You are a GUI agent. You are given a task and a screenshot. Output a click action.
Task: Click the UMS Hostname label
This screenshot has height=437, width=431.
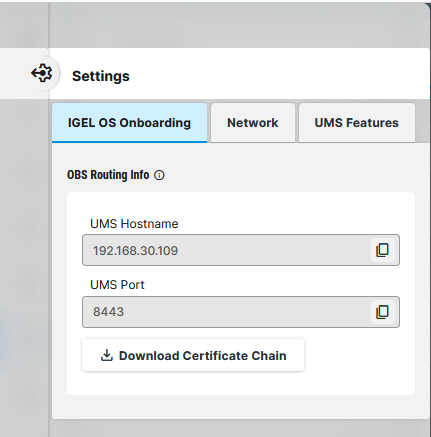pyautogui.click(x=134, y=224)
